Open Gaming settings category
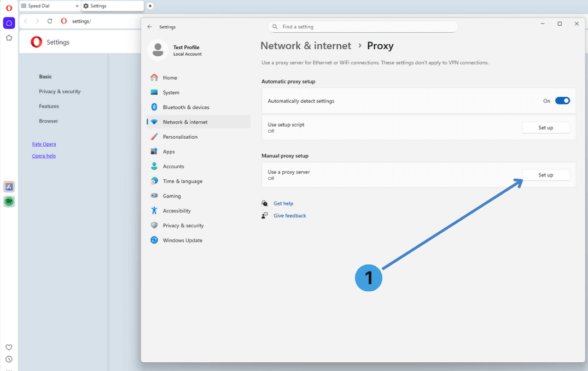Viewport: 588px width, 371px height. [199, 196]
